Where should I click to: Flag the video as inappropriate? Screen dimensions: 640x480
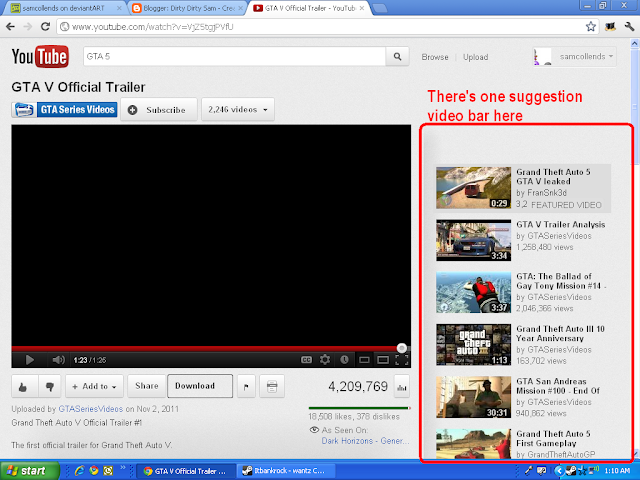tap(246, 386)
